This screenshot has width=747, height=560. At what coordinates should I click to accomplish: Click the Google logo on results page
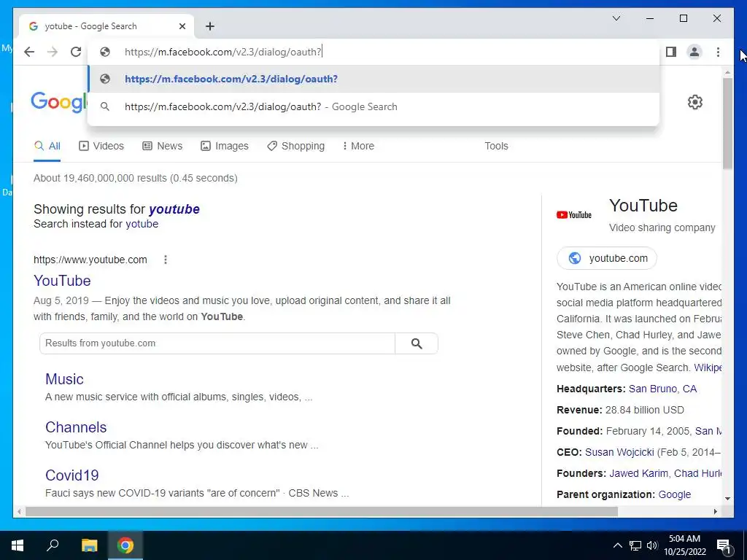point(59,101)
